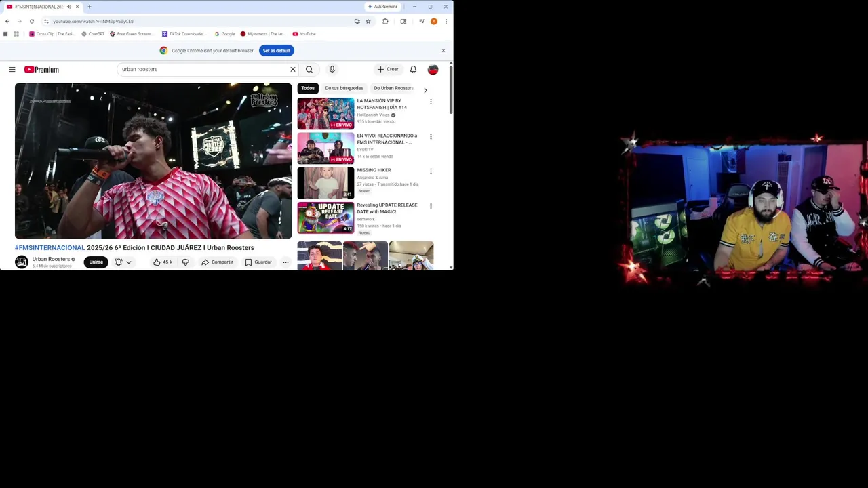The image size is (868, 488).
Task: Click the Ask Gemini button
Action: (x=382, y=7)
